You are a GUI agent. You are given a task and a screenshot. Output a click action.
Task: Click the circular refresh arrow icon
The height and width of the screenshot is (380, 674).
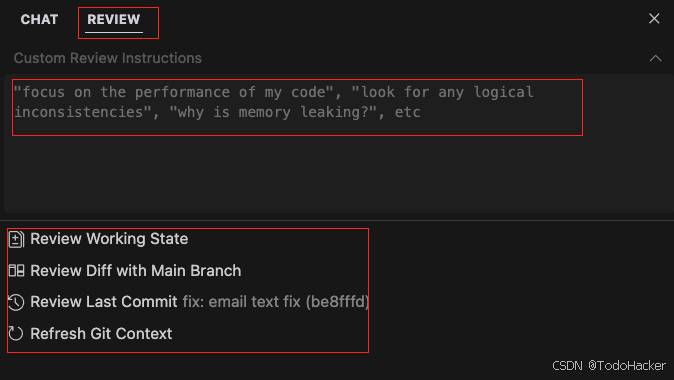[x=16, y=334]
